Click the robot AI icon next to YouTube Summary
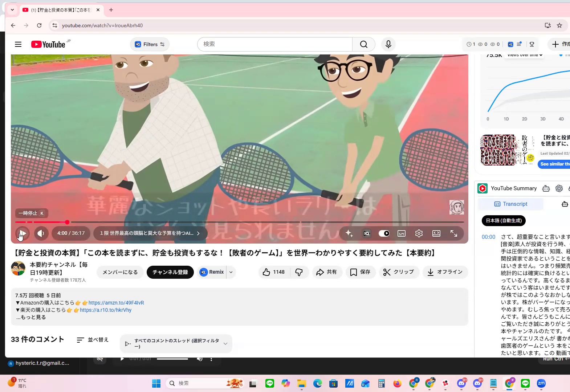570x392 pixels. tap(546, 188)
